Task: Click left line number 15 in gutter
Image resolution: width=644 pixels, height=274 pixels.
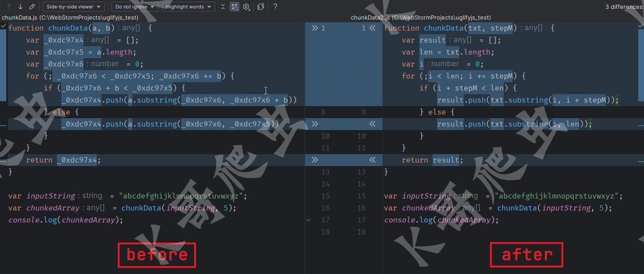Action: pos(326,196)
